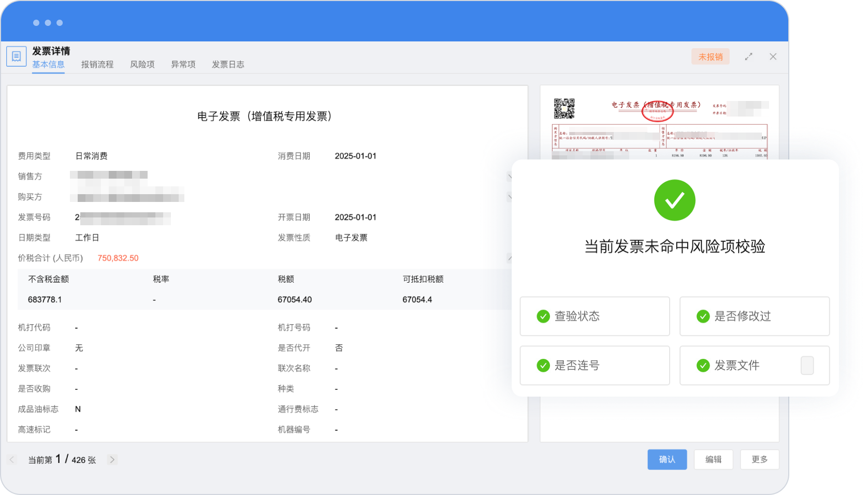
Task: Click the 未报销 status tag
Action: 710,57
